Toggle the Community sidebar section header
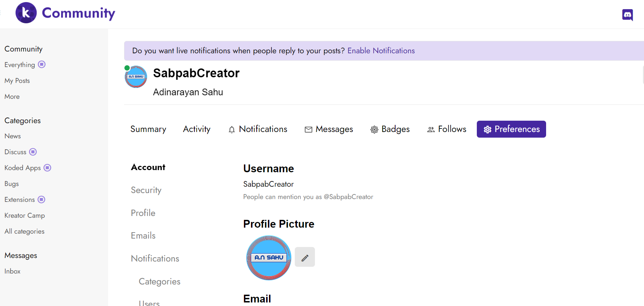 (23, 49)
